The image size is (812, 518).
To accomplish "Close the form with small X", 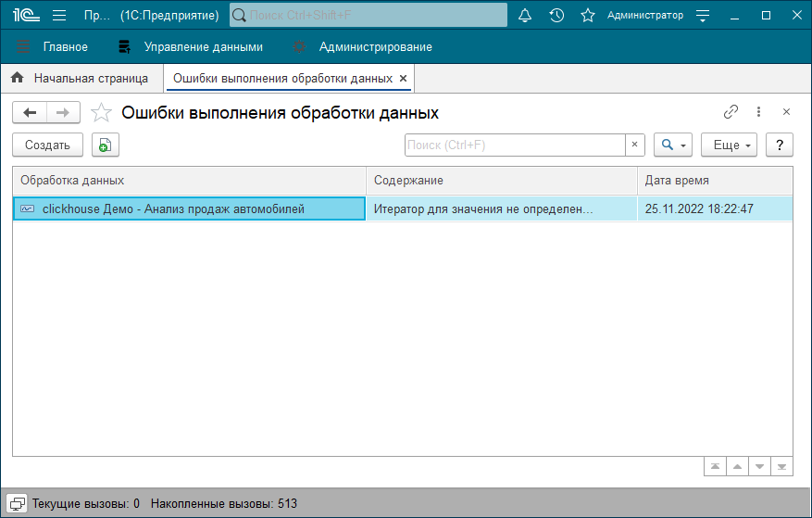I will pyautogui.click(x=786, y=111).
